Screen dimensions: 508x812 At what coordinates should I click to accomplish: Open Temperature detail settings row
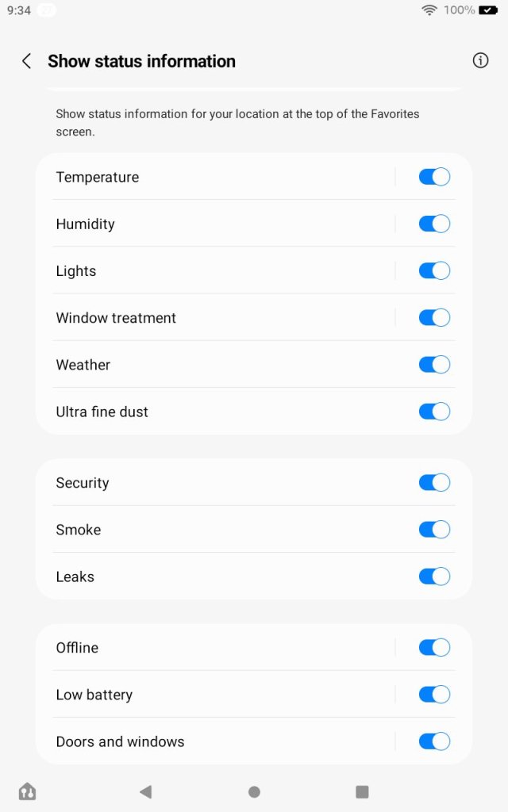tap(214, 177)
